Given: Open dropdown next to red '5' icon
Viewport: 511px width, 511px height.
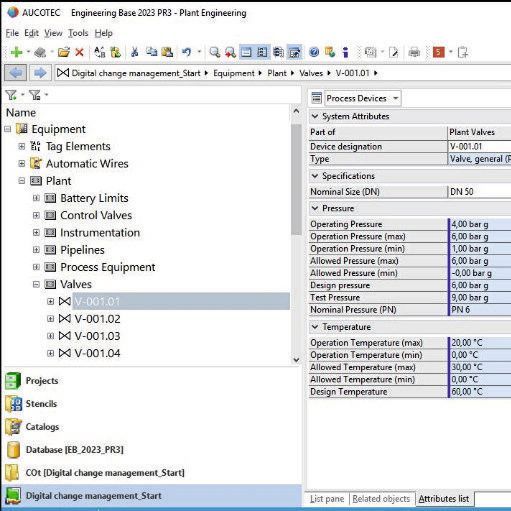Looking at the screenshot, I should (451, 52).
